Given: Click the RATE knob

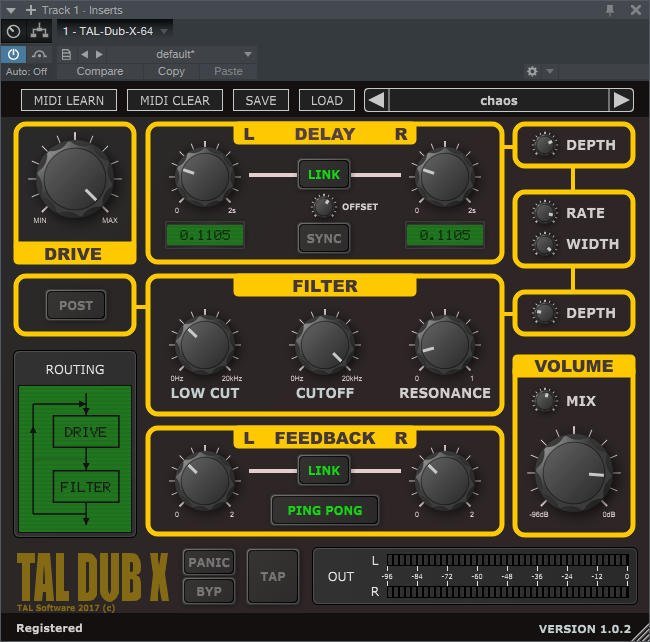Looking at the screenshot, I should point(544,213).
